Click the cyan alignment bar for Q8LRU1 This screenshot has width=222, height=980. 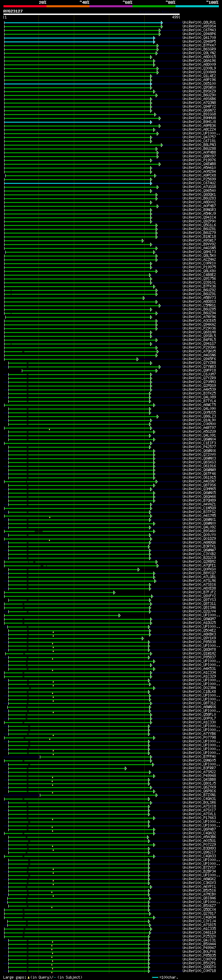pyautogui.click(x=83, y=23)
